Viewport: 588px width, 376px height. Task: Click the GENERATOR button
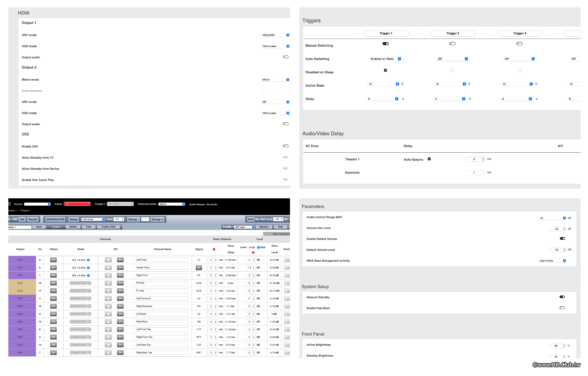tap(55, 219)
